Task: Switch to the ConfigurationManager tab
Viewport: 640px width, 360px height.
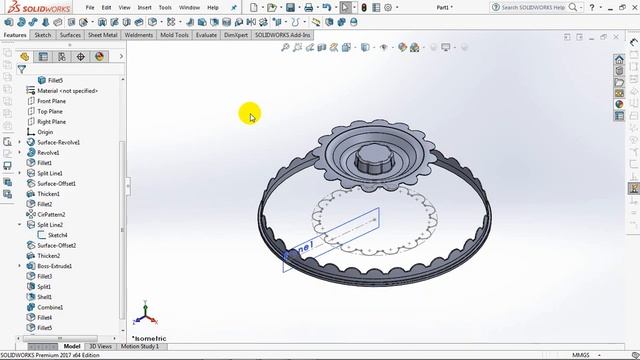Action: click(x=62, y=56)
